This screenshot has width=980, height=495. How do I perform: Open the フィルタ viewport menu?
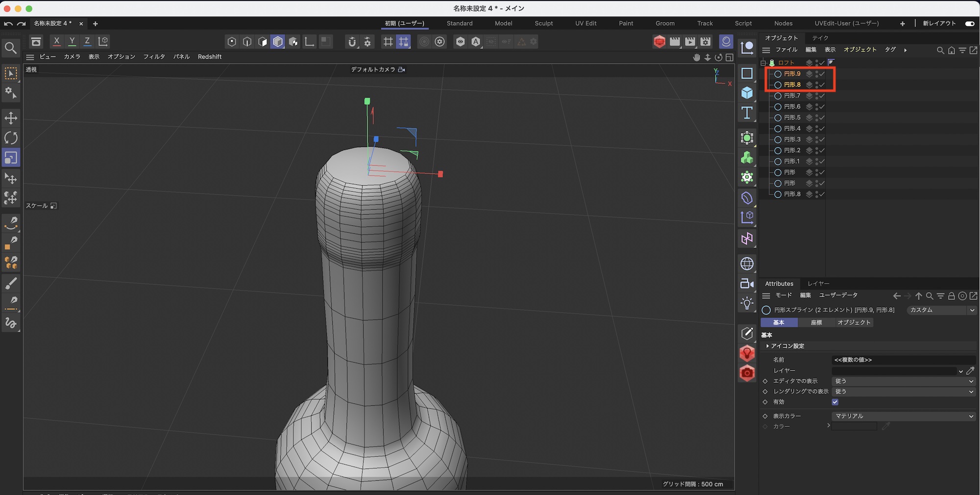point(154,57)
